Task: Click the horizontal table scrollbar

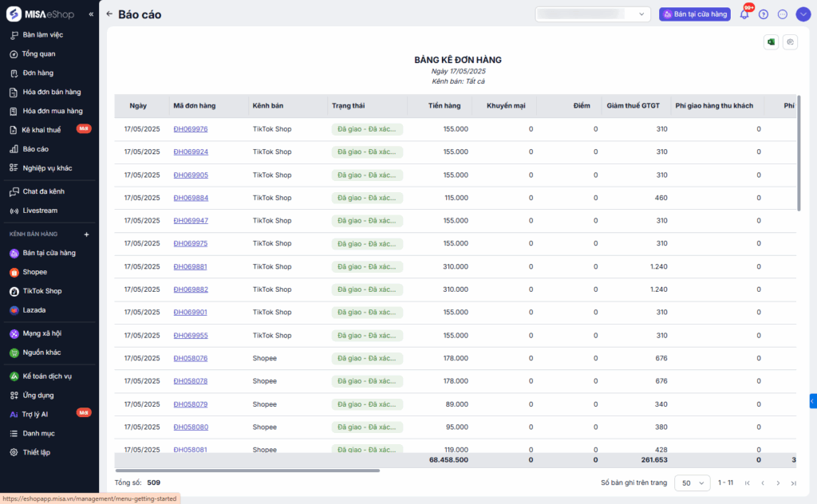Action: (247, 471)
